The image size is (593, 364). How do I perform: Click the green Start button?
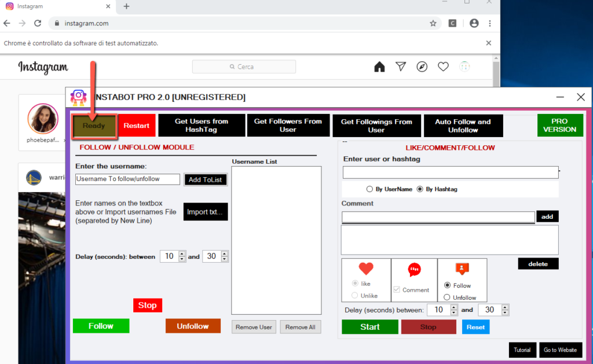pyautogui.click(x=370, y=327)
